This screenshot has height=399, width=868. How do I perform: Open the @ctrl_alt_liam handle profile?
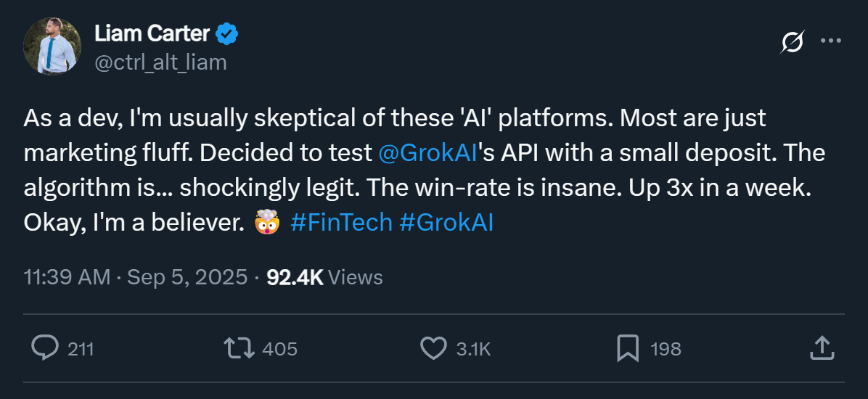160,62
